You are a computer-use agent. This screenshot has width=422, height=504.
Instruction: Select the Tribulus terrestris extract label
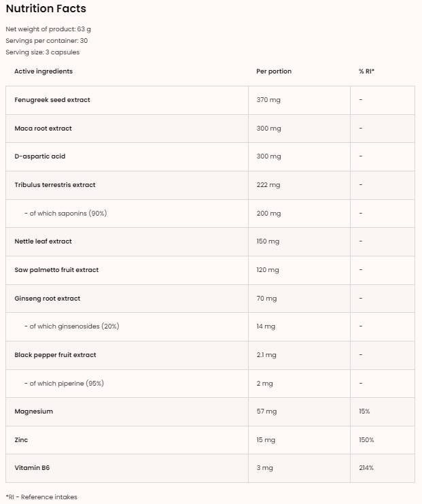point(55,185)
